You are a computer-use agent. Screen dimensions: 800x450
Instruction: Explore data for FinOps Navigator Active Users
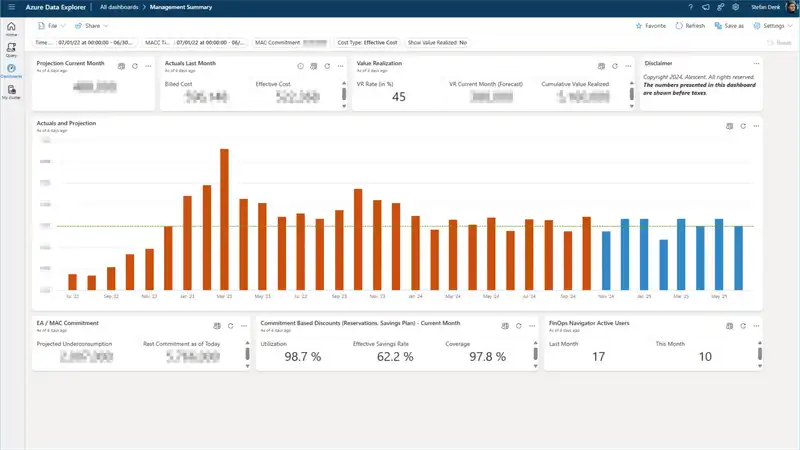pos(729,325)
